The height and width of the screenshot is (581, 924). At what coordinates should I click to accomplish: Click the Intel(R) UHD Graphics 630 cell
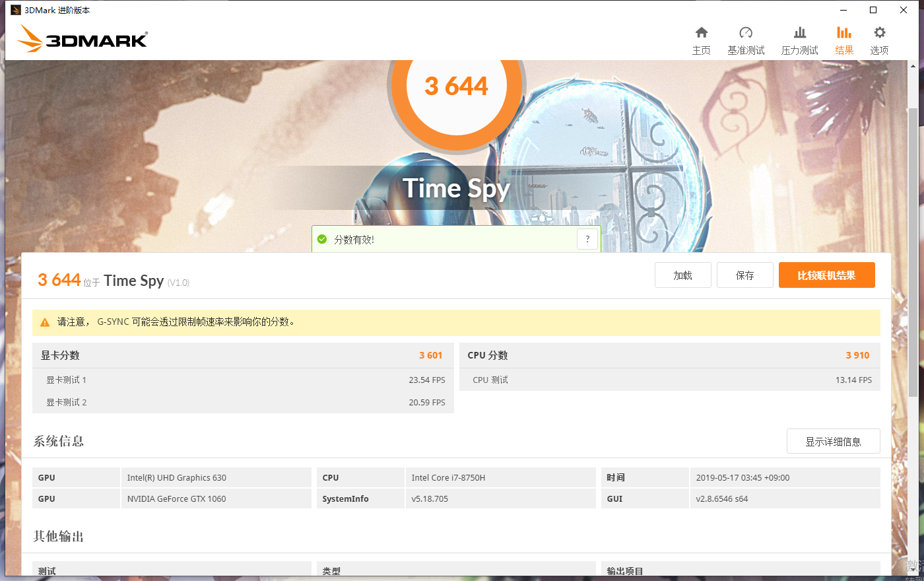pyautogui.click(x=216, y=477)
